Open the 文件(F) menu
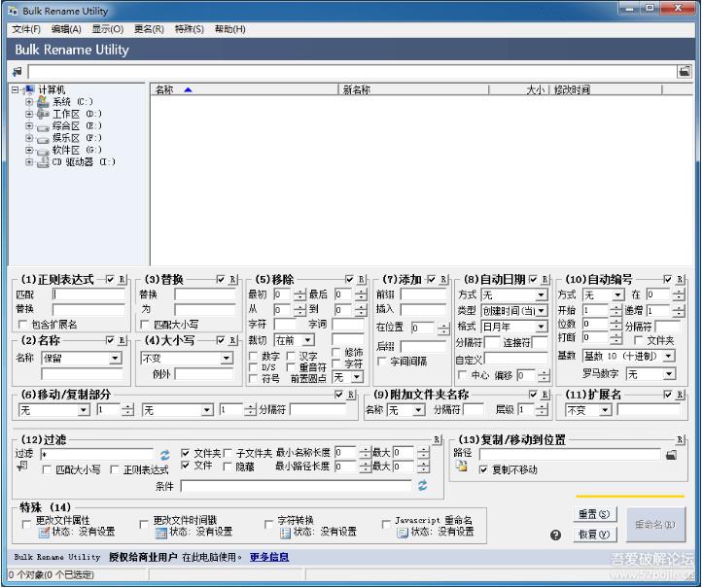 coord(27,29)
